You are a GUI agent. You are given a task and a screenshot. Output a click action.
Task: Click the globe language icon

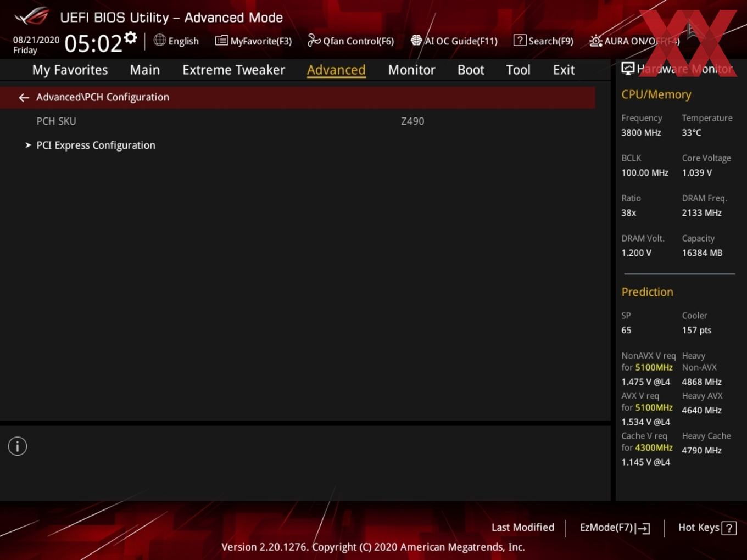pyautogui.click(x=159, y=40)
